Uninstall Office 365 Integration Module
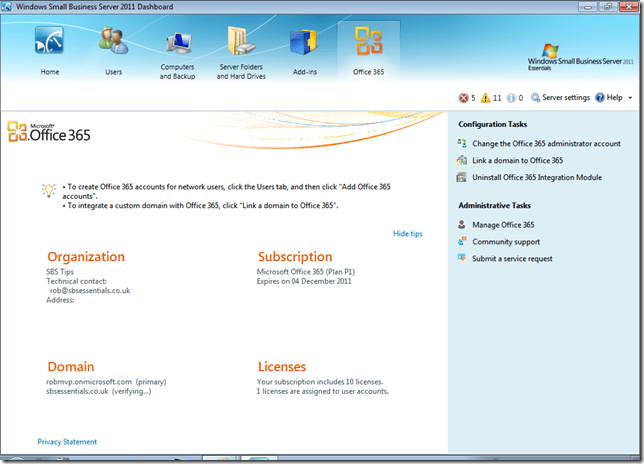This screenshot has height=464, width=644. coord(536,177)
